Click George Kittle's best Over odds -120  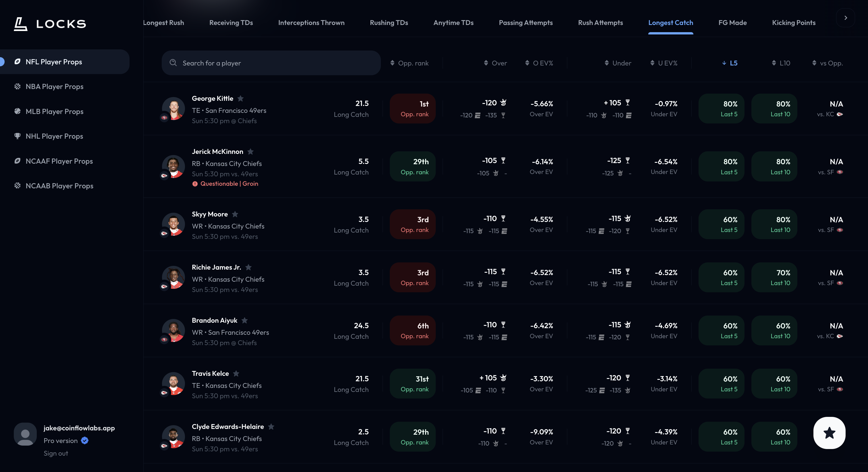(489, 103)
